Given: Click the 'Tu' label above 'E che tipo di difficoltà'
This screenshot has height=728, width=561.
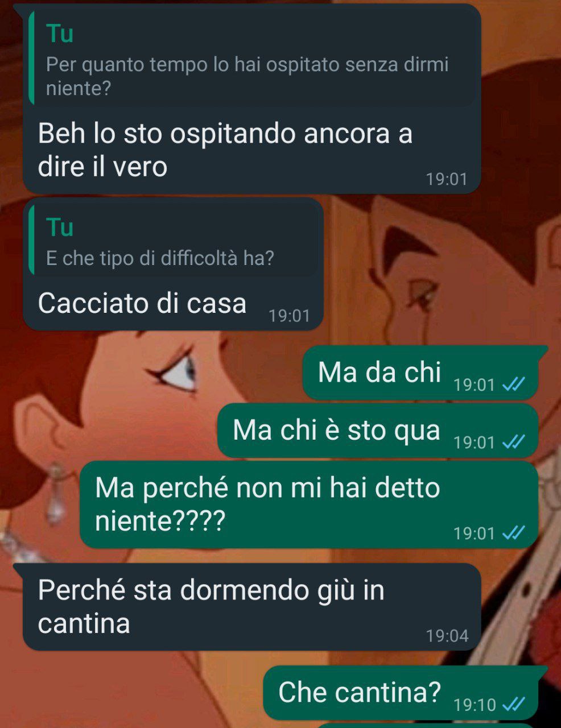Looking at the screenshot, I should [60, 227].
